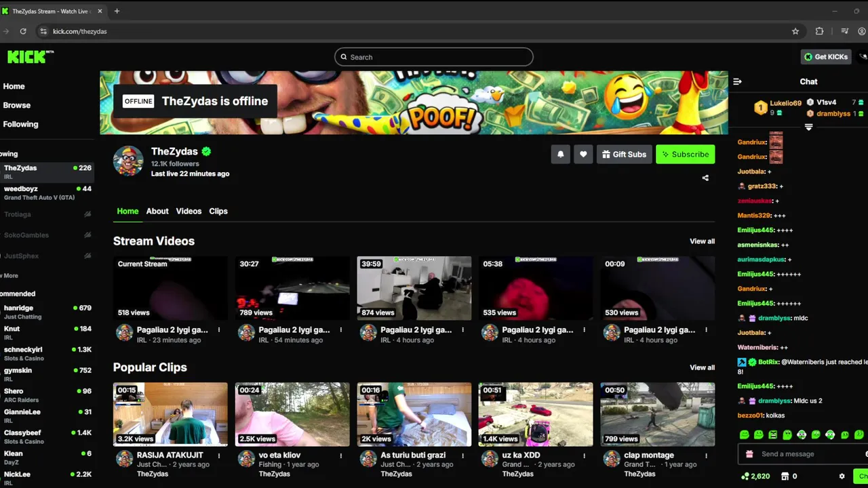Select the channel Home tab

pos(127,211)
